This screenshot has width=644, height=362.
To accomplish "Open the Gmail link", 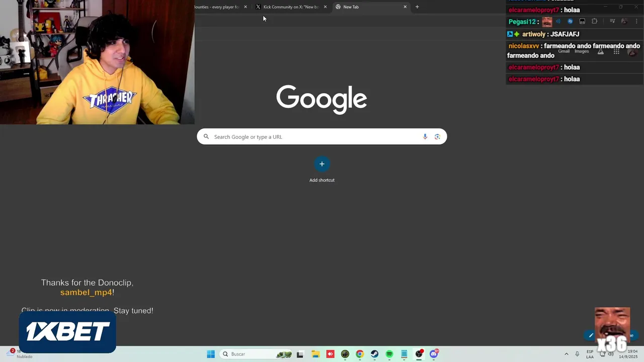I will [x=563, y=51].
